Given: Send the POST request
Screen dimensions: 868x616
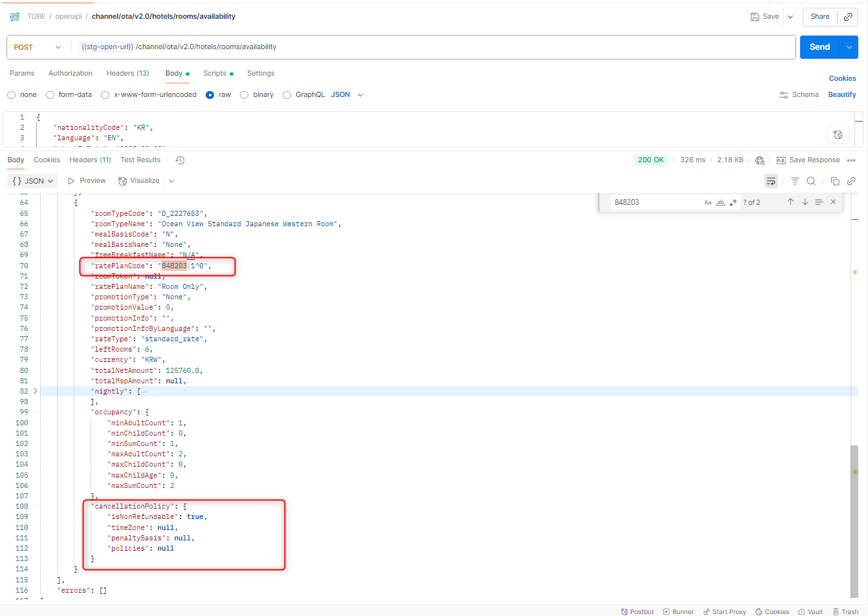Looking at the screenshot, I should (x=819, y=47).
